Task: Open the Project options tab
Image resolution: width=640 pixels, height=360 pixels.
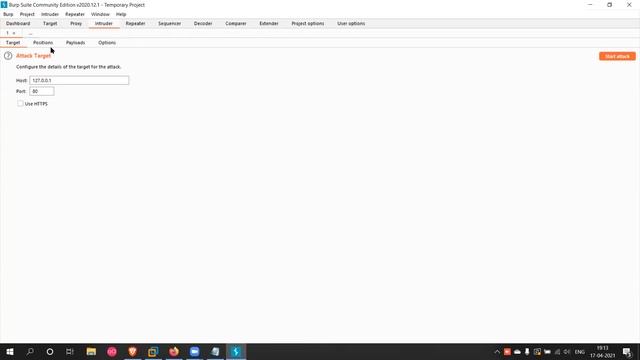Action: pyautogui.click(x=308, y=24)
